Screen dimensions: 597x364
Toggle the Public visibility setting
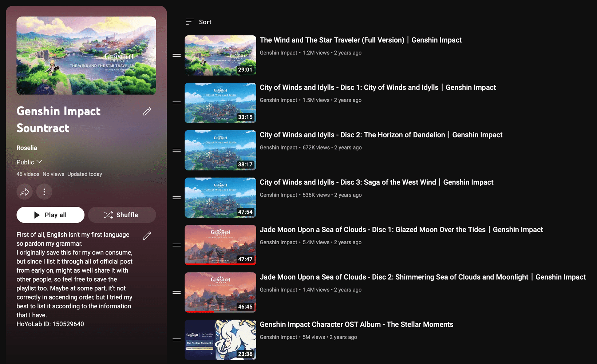(x=25, y=162)
